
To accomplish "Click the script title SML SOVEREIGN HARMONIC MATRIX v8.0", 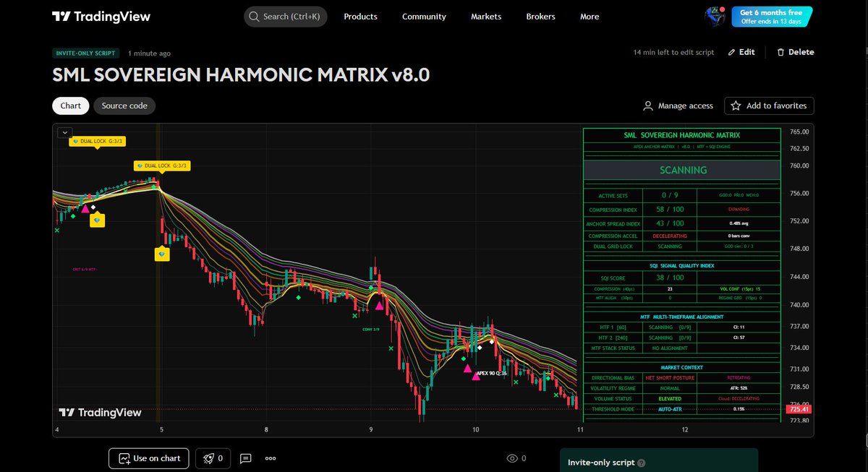I will pyautogui.click(x=241, y=75).
